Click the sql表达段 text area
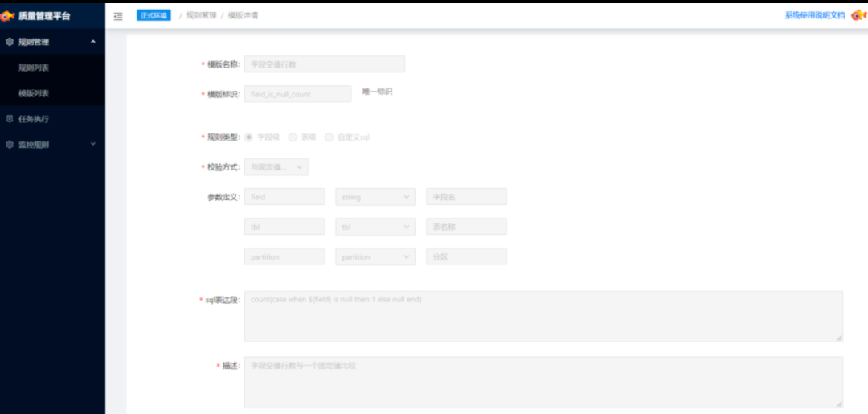This screenshot has width=868, height=414. pos(543,317)
